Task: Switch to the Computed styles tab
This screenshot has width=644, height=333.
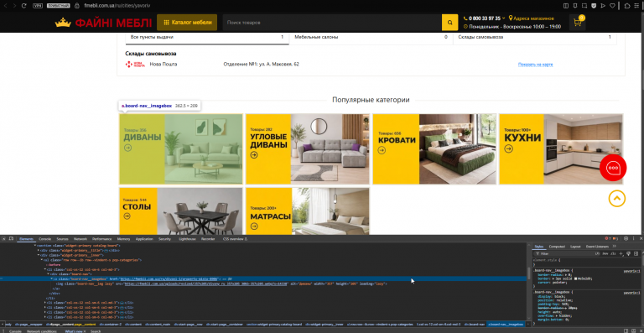Action: click(x=557, y=247)
